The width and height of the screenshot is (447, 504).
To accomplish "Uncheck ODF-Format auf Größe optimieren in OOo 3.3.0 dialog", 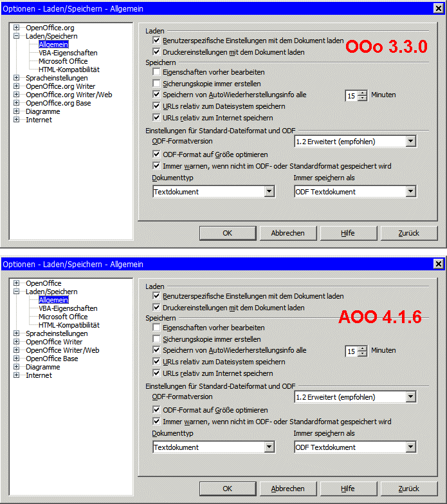I will click(156, 154).
